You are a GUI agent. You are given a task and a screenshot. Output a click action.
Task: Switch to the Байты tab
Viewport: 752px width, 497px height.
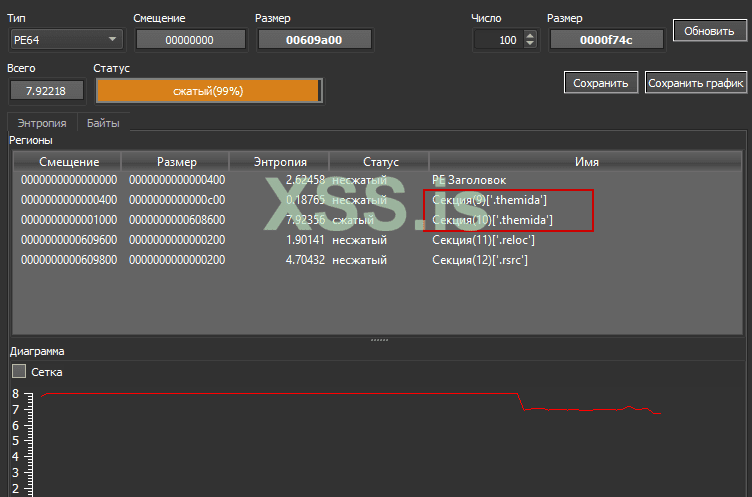pyautogui.click(x=103, y=123)
